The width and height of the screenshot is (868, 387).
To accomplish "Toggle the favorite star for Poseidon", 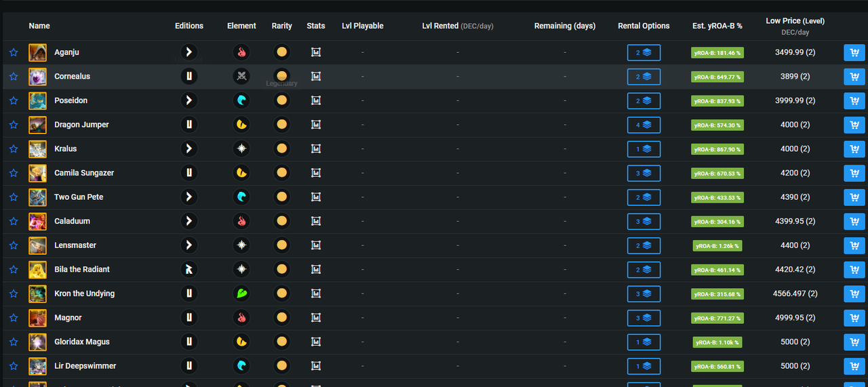I will [14, 100].
